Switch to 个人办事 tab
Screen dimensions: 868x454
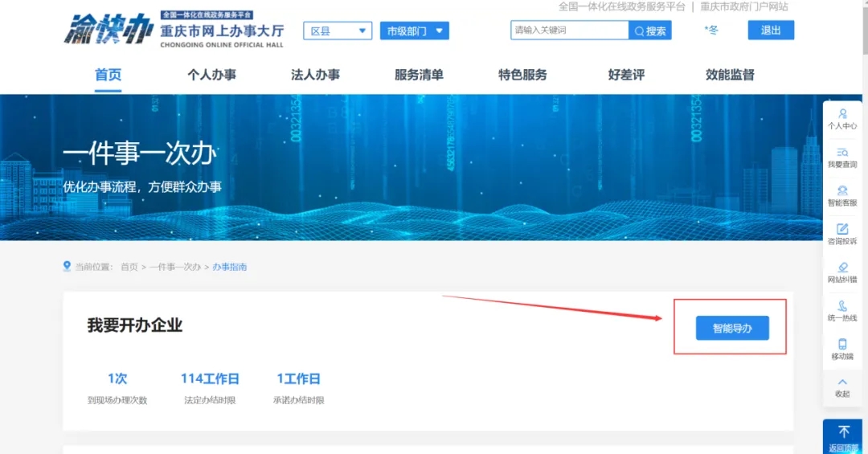[211, 75]
